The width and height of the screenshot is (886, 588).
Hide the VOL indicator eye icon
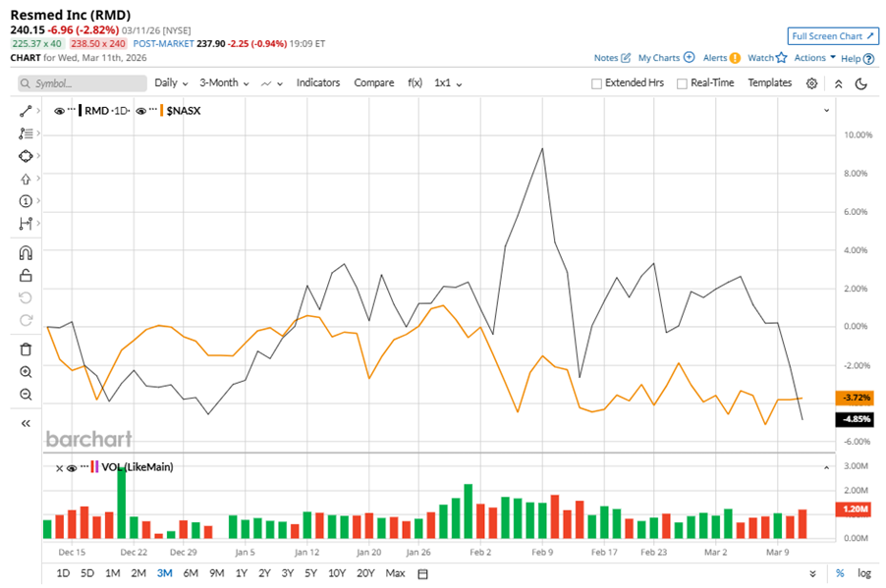(72, 468)
